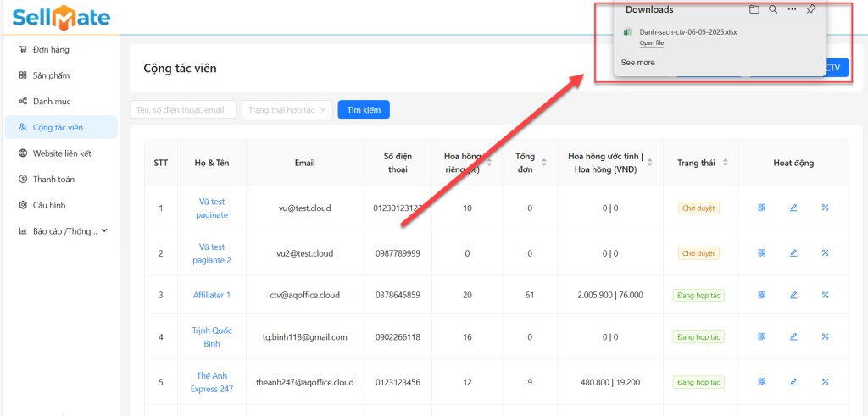Open Trạng thái hợp tác dropdown filter
This screenshot has height=416, width=868.
[287, 110]
